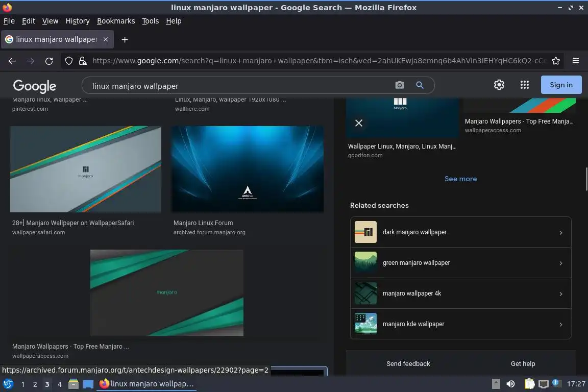Expand manjaro kde wallpaper related search
588x392 pixels.
(460, 324)
